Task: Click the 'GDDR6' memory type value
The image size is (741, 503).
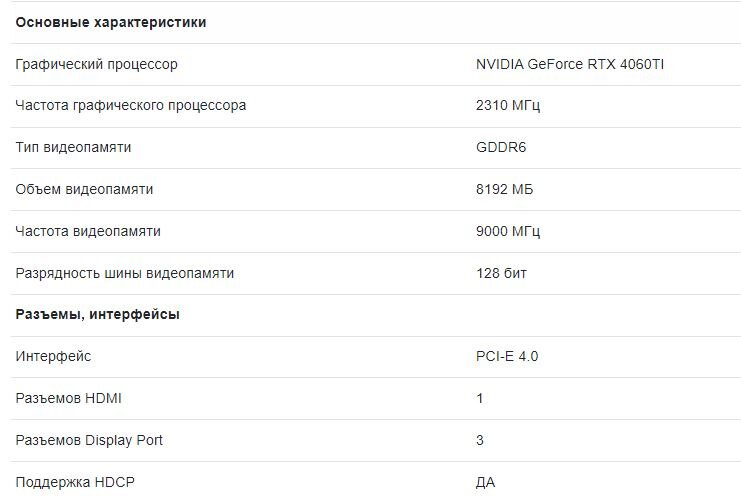Action: click(501, 147)
